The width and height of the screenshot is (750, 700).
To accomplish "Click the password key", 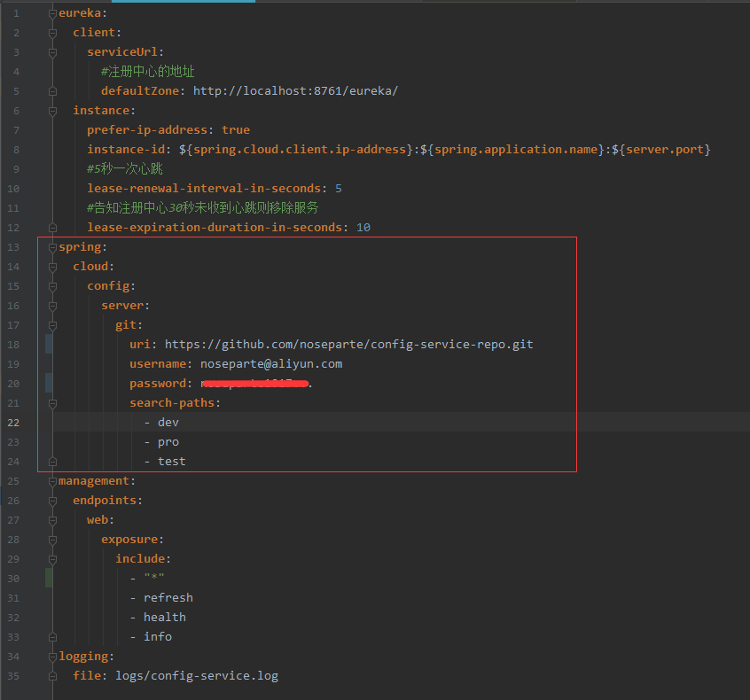I will (158, 384).
